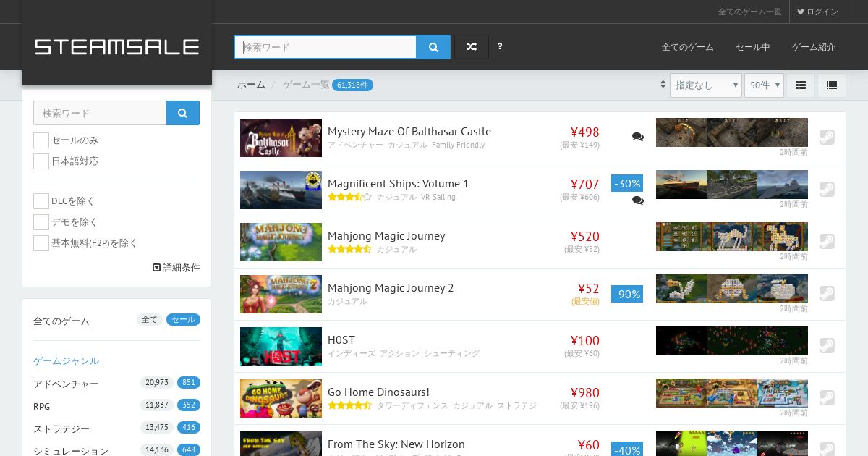Focus the header 検索ワード search field
The image size is (868, 456).
(325, 47)
